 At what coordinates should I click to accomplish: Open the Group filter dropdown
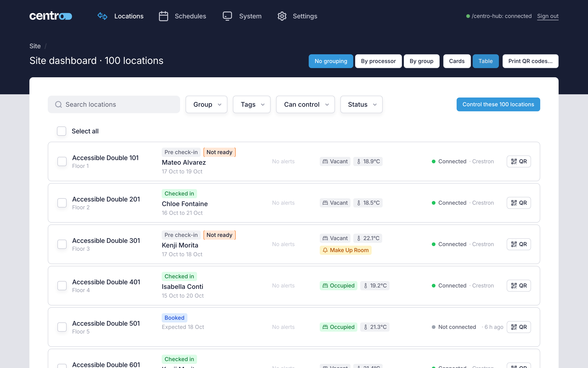206,104
